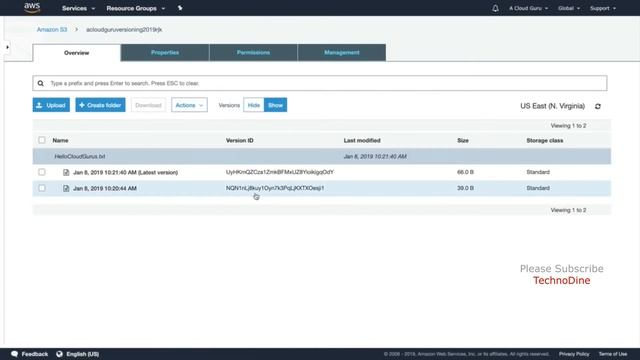640x360 pixels.
Task: Switch to the Overview tab
Action: tap(76, 53)
